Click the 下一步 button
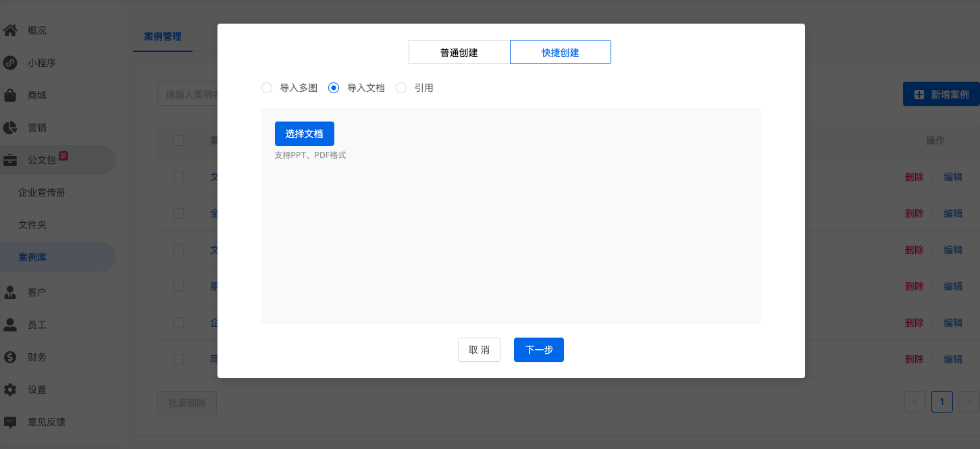The width and height of the screenshot is (980, 449). 539,350
